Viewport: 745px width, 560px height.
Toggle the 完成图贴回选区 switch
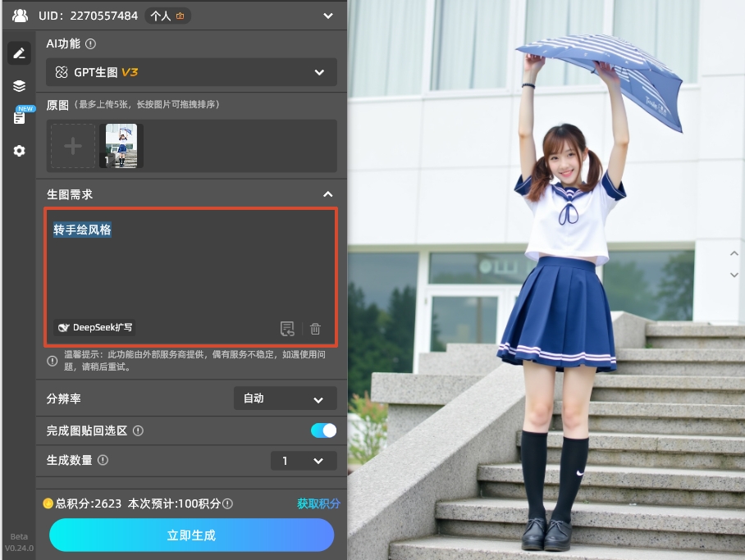pyautogui.click(x=323, y=430)
